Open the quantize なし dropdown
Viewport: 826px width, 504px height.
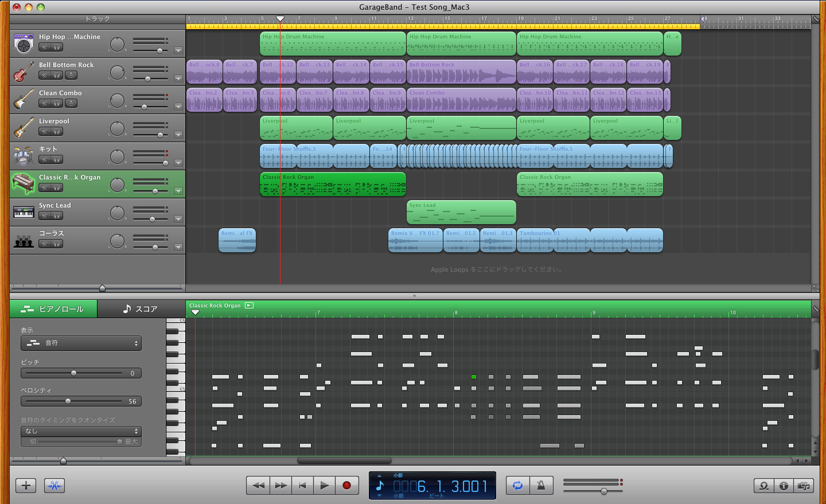[81, 431]
